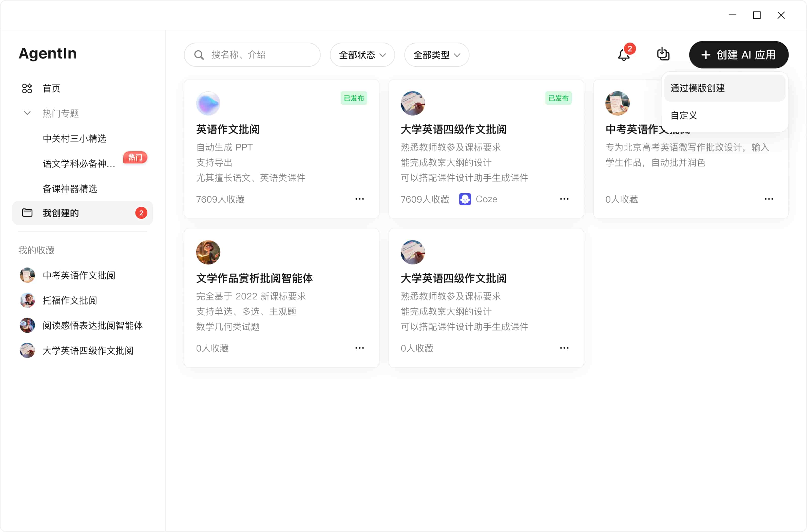807x532 pixels.
Task: Open 中关村三小精选 topic link
Action: click(x=74, y=138)
